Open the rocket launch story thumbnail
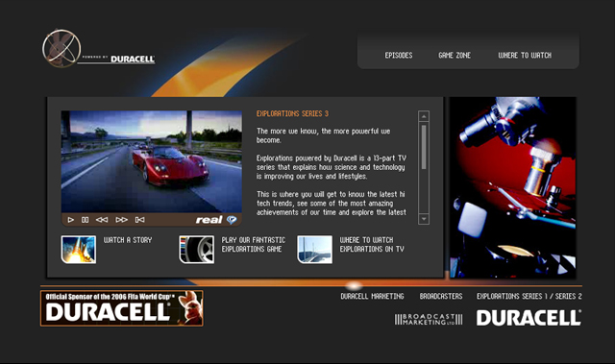 (79, 249)
